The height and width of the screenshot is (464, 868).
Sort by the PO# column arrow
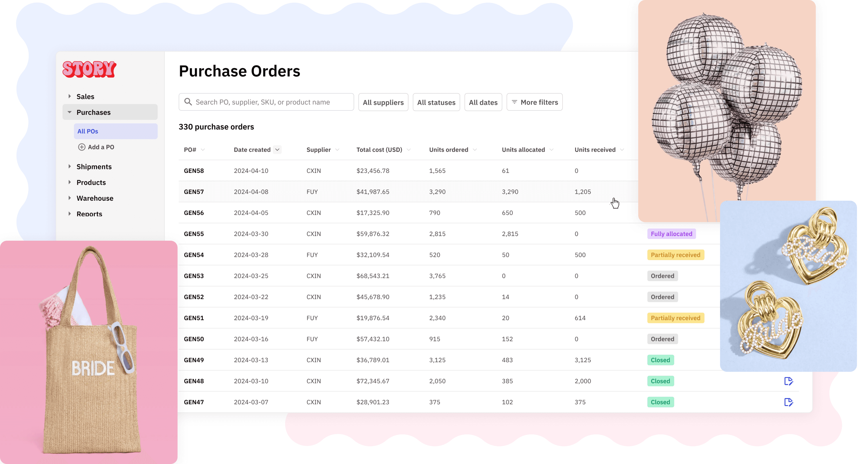tap(203, 150)
